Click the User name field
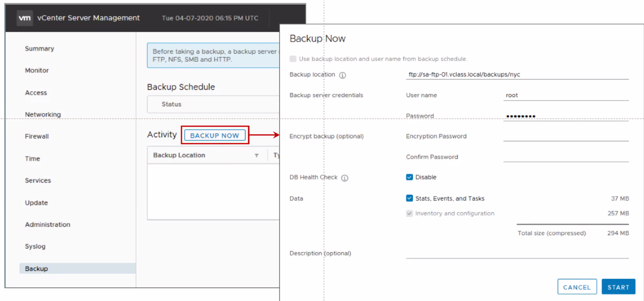This screenshot has height=301, width=644. pyautogui.click(x=566, y=95)
